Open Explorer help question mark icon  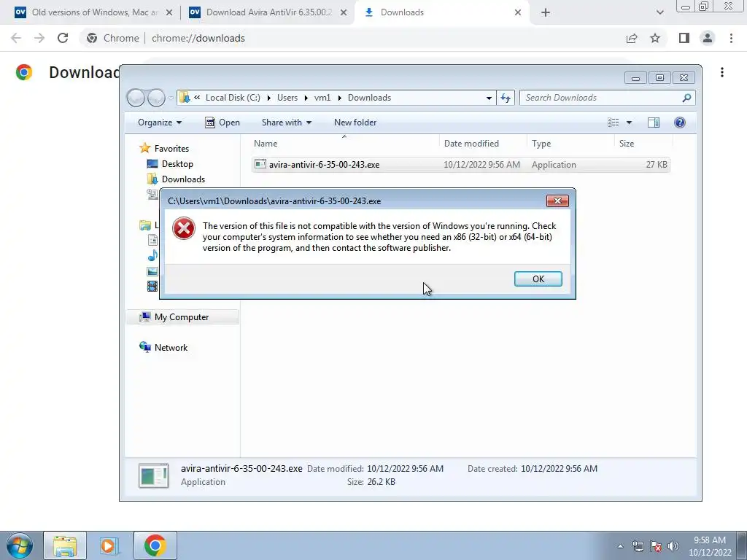[680, 122]
